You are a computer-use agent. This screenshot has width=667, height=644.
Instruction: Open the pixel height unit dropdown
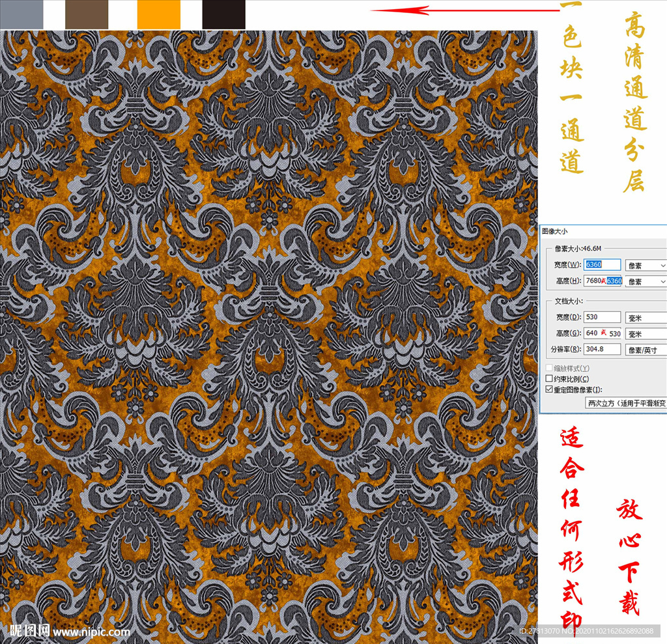646,281
